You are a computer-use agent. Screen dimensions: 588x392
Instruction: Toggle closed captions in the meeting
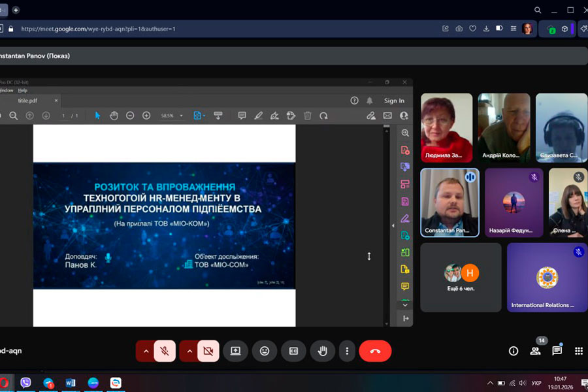(x=293, y=351)
